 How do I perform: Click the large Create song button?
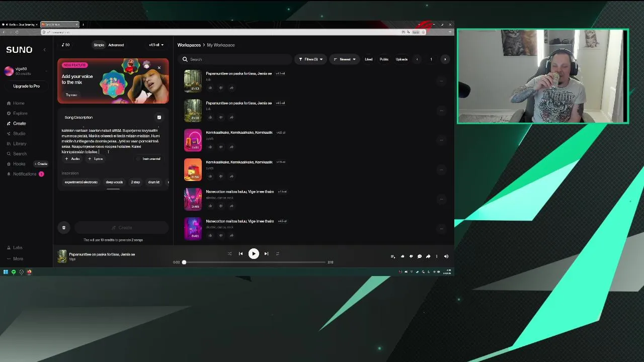pos(121,228)
